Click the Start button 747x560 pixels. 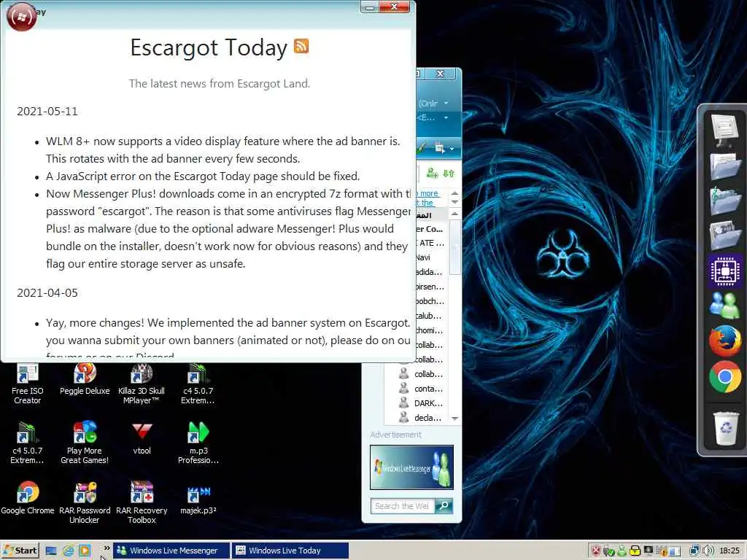[x=20, y=551]
